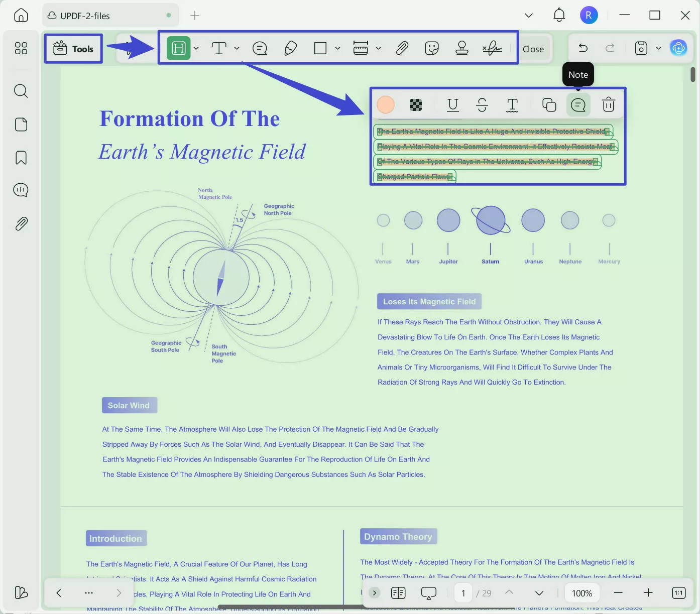Click the Attachment paperclip tool in toolbar
This screenshot has width=700, height=614.
click(402, 48)
